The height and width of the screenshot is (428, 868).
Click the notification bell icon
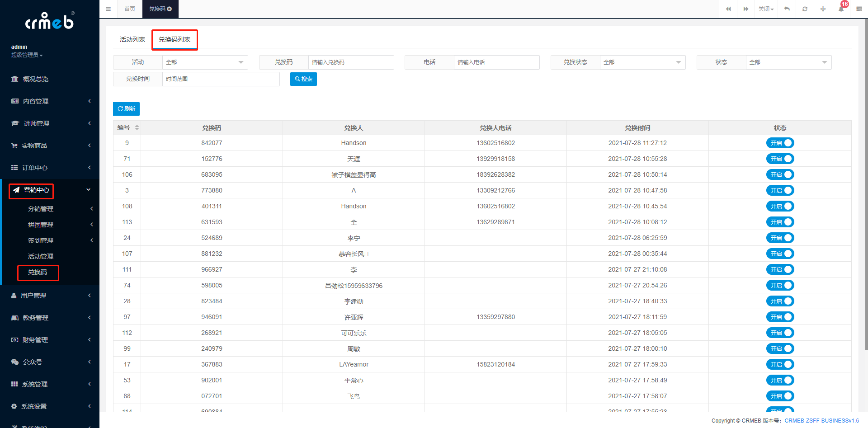click(841, 9)
